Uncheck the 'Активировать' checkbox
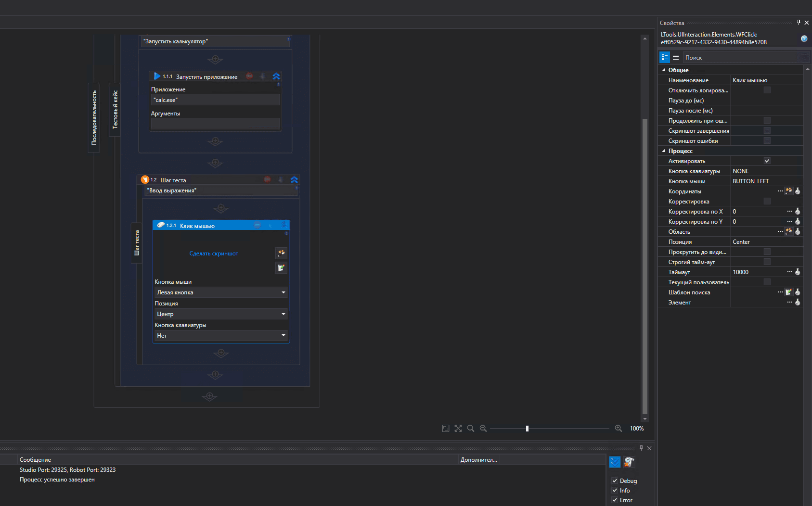 [767, 161]
